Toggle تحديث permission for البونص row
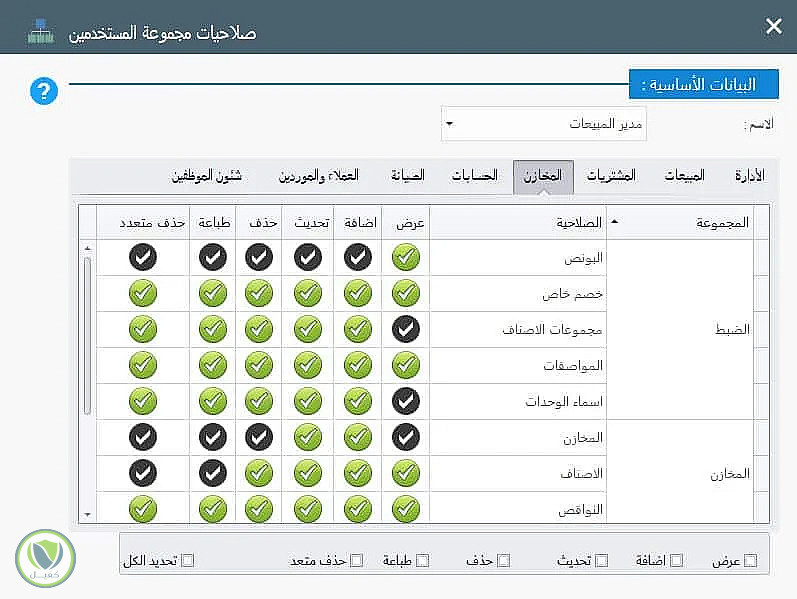Image resolution: width=797 pixels, height=599 pixels. tap(308, 257)
